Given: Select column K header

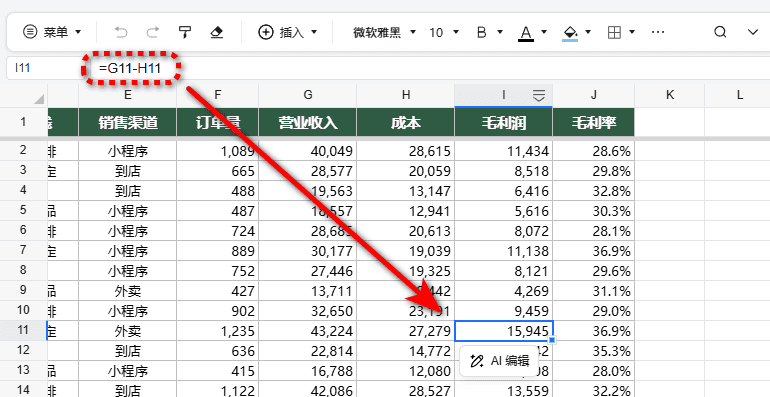Looking at the screenshot, I should [670, 95].
